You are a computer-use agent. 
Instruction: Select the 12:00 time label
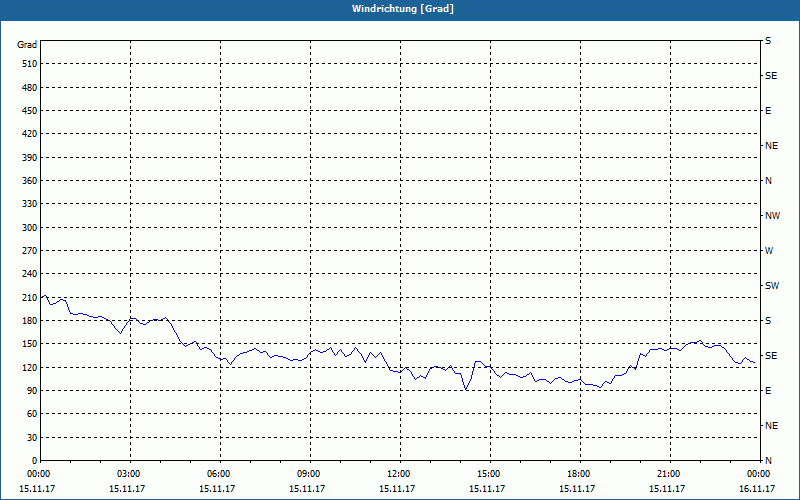[400, 473]
